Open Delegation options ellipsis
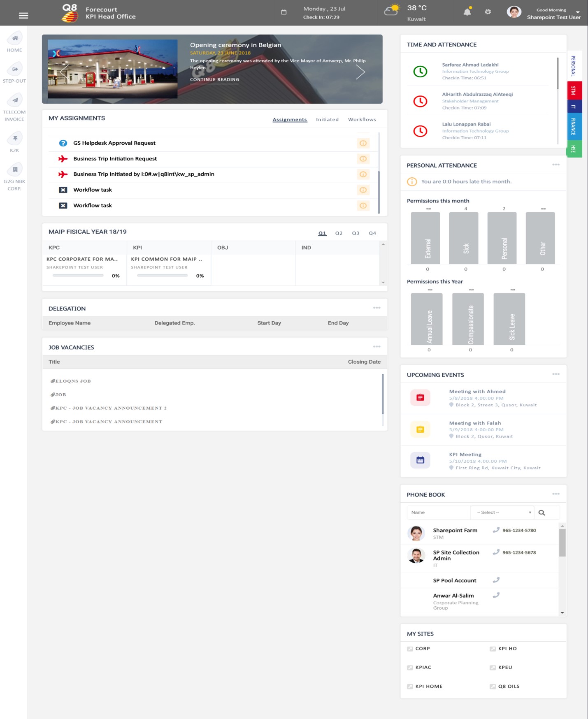 (x=377, y=308)
